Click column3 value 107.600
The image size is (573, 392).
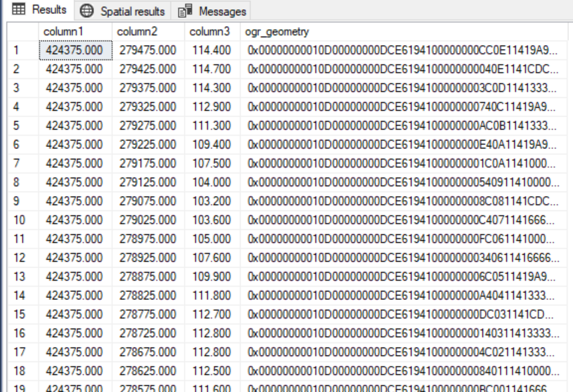tap(213, 258)
